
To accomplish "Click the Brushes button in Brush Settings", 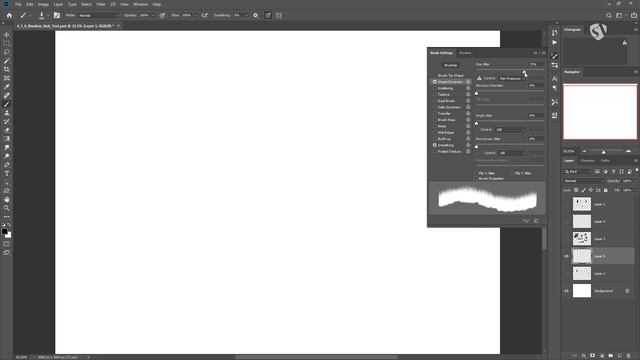I will click(451, 65).
